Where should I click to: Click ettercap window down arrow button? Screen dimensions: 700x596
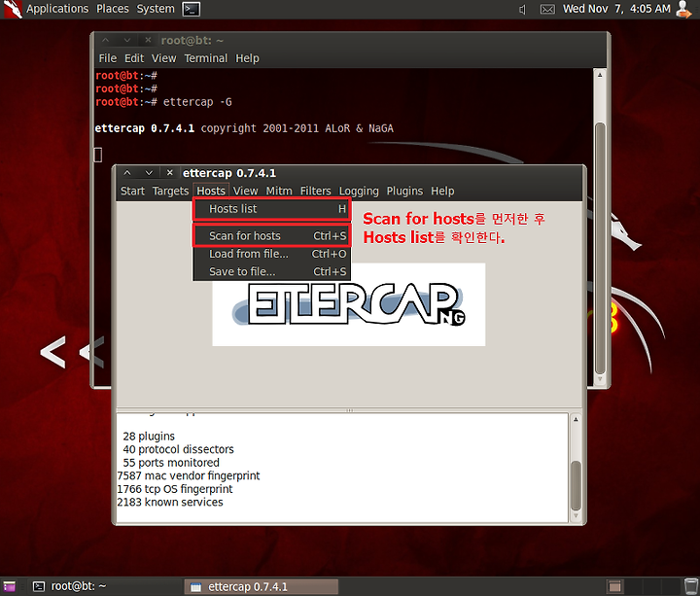tap(149, 173)
